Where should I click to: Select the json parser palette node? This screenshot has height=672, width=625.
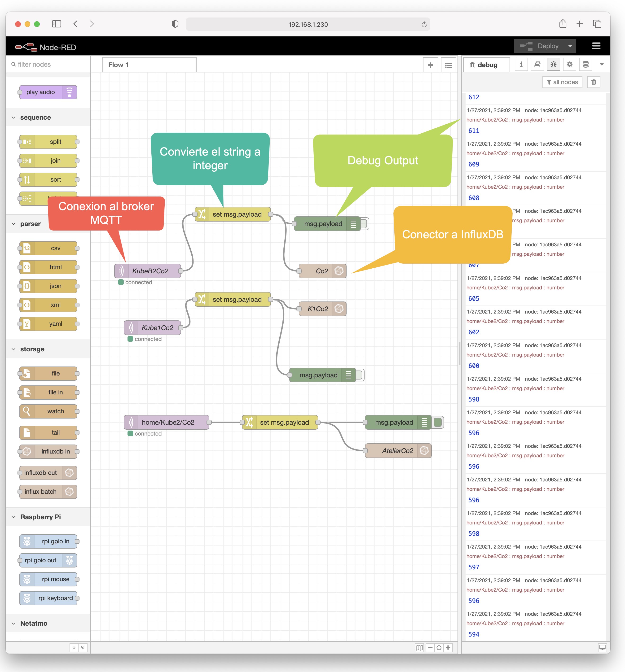[x=48, y=286]
